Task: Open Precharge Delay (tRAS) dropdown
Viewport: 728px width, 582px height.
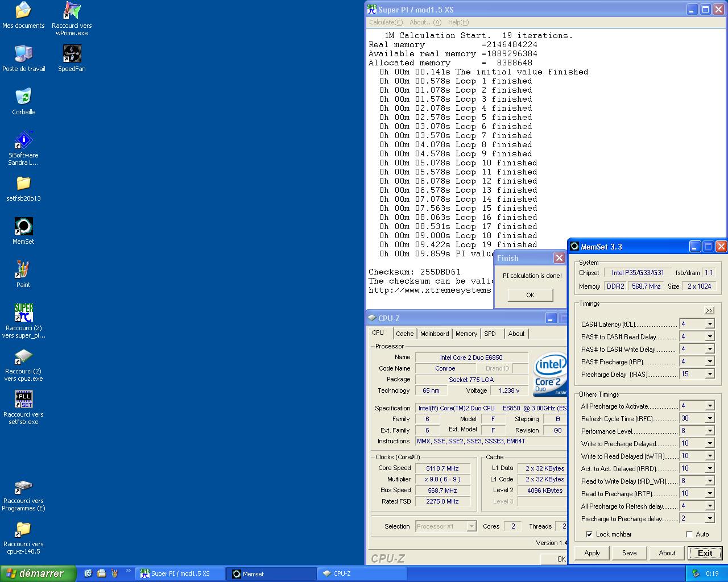Action: pyautogui.click(x=710, y=374)
